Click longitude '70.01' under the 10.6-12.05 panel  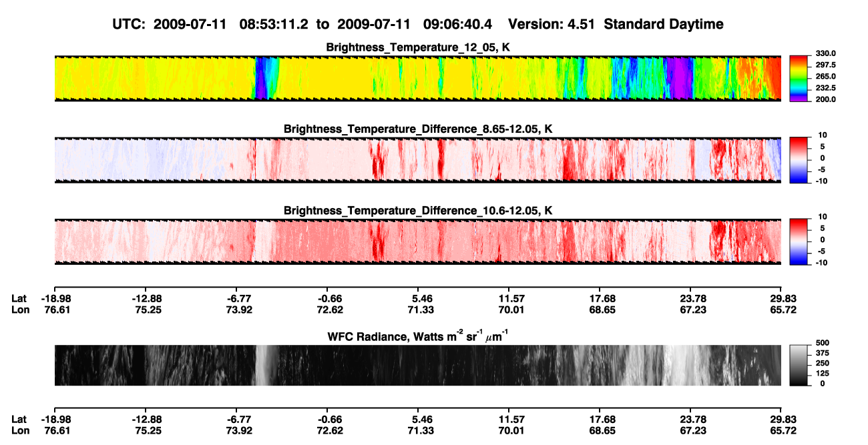pyautogui.click(x=510, y=310)
